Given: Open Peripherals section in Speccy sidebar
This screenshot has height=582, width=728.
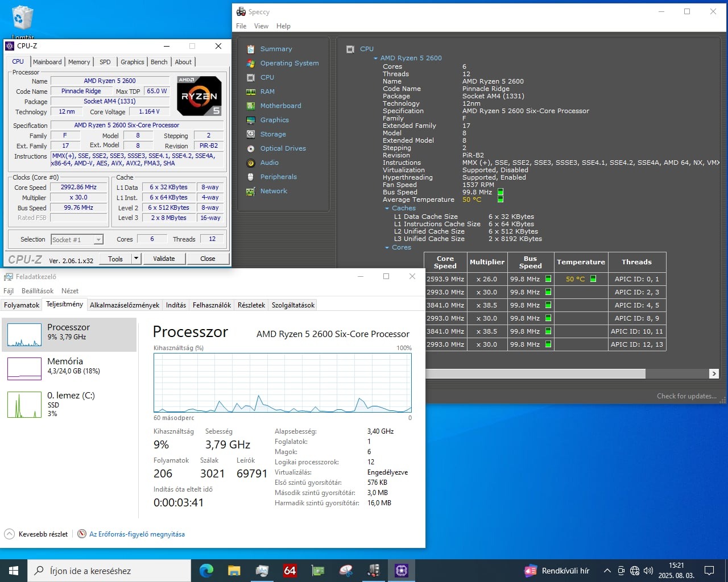Looking at the screenshot, I should 278,177.
